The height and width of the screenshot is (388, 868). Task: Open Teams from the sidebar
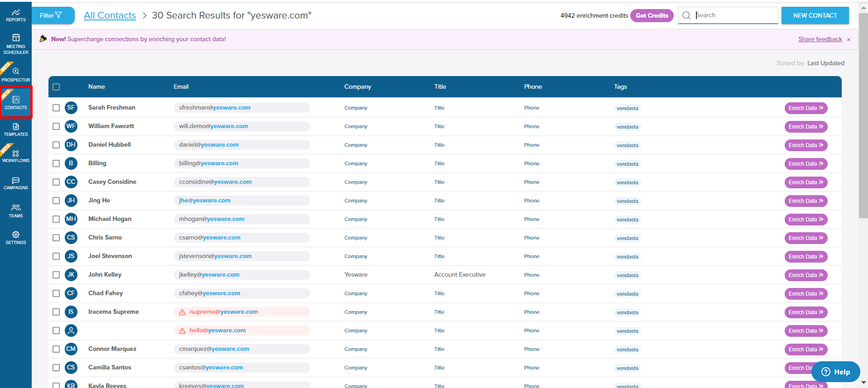tap(16, 211)
